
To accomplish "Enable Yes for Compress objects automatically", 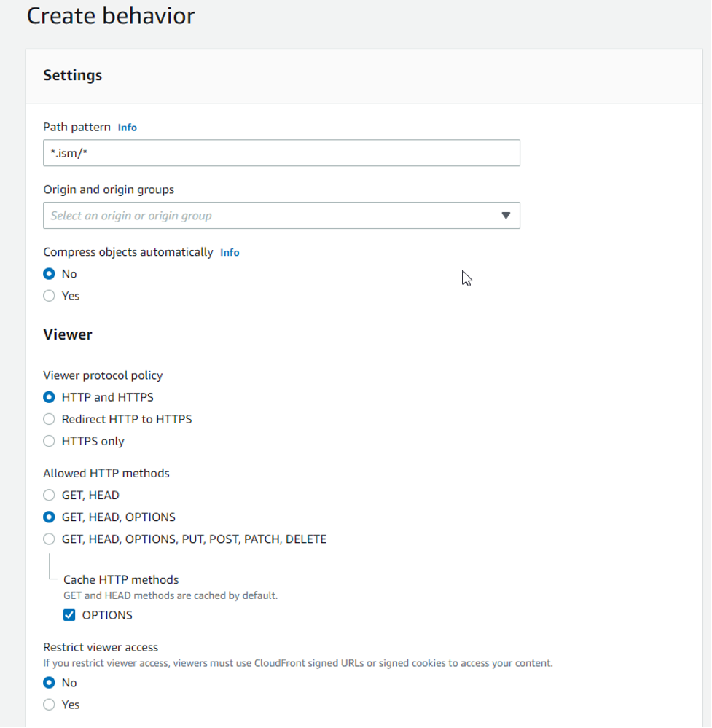I will (48, 296).
